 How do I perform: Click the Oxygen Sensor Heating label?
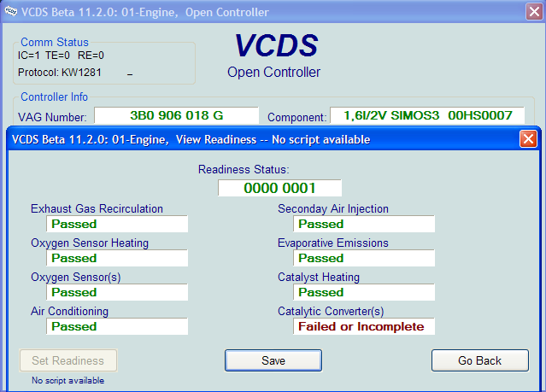tap(90, 243)
